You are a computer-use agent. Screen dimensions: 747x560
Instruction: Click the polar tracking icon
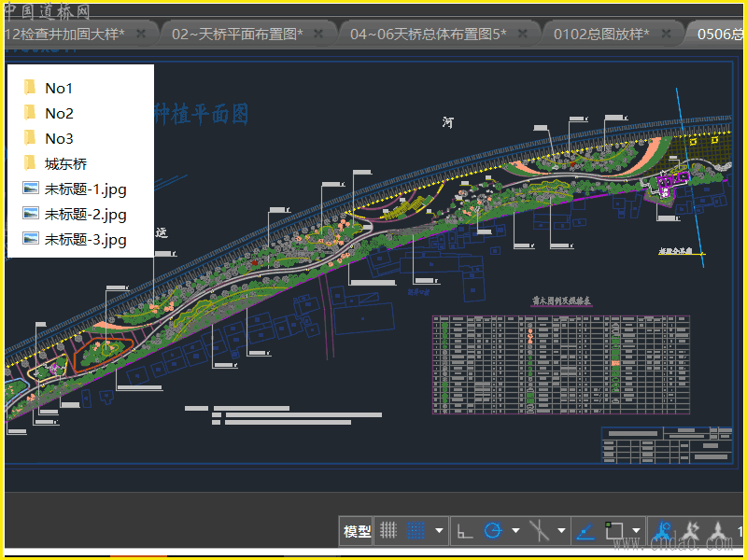point(493,531)
